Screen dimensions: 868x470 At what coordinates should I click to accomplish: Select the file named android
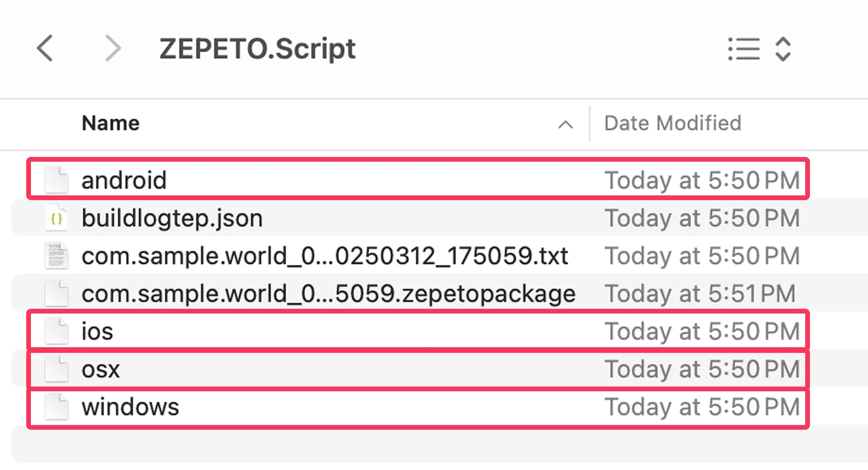pos(124,180)
